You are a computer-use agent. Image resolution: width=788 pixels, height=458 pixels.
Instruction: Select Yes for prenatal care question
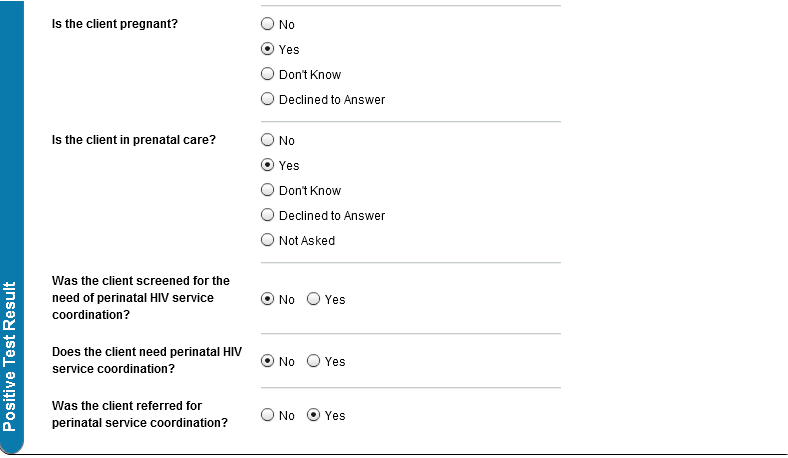(x=267, y=166)
